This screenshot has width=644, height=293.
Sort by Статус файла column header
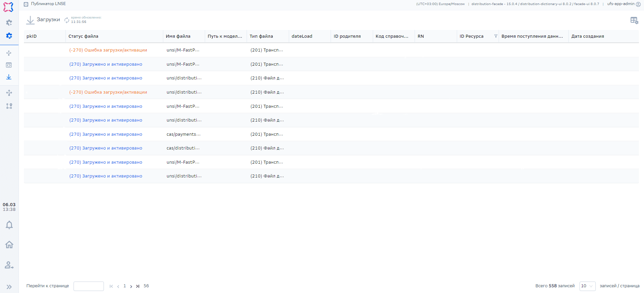(83, 36)
